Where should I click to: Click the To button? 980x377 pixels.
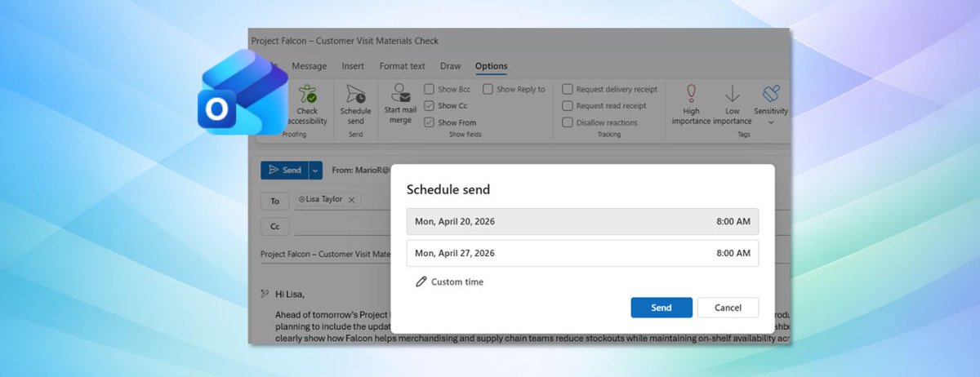275,200
